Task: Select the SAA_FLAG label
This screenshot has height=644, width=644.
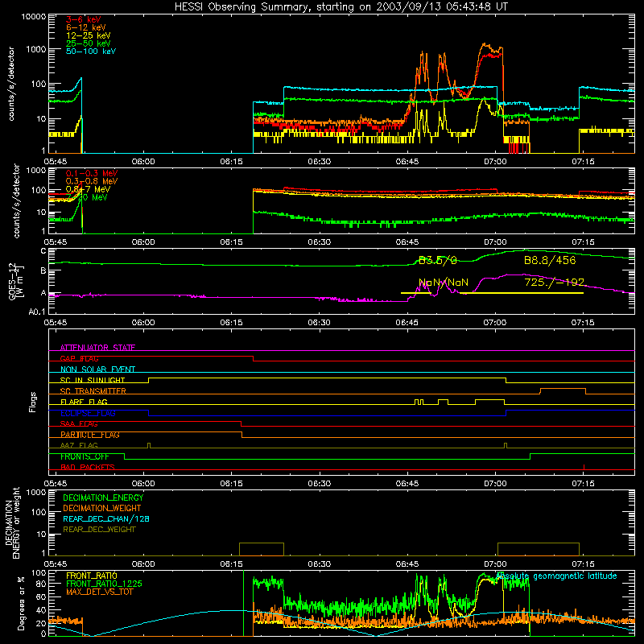Action: (x=79, y=424)
